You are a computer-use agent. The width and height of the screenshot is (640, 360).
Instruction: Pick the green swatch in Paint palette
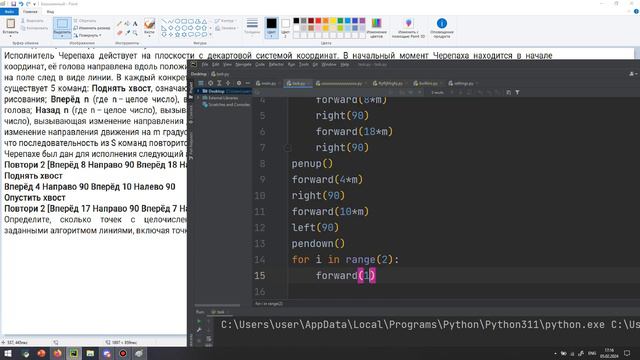[x=340, y=20]
